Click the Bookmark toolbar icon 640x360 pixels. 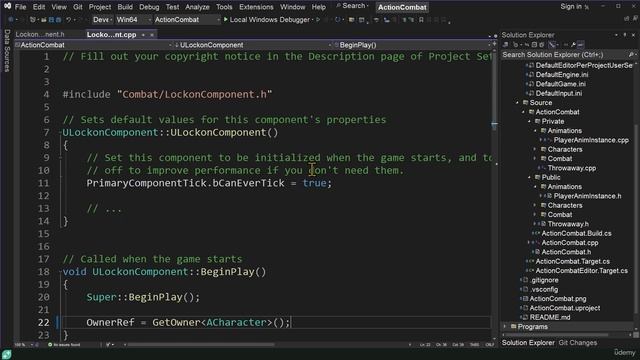(421, 20)
